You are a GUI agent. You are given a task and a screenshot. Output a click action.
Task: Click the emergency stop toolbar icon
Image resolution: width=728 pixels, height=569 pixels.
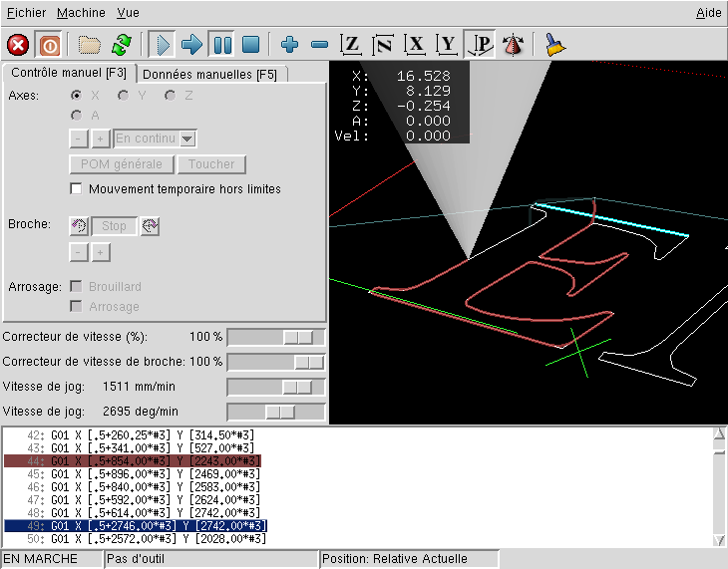coord(18,45)
